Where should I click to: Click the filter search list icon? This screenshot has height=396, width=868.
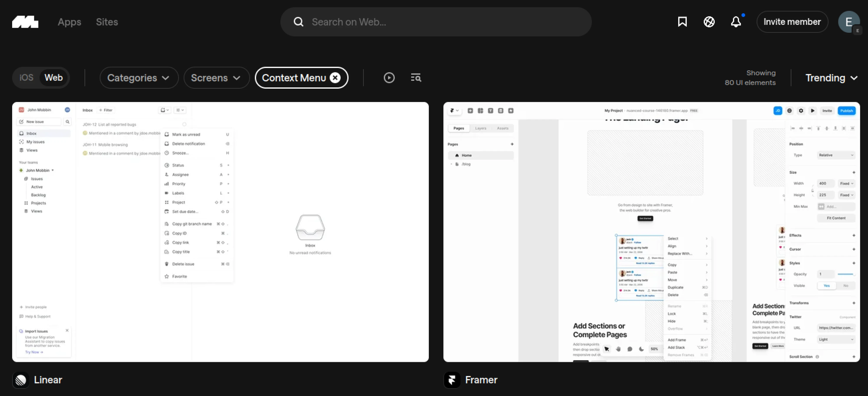[x=416, y=78]
